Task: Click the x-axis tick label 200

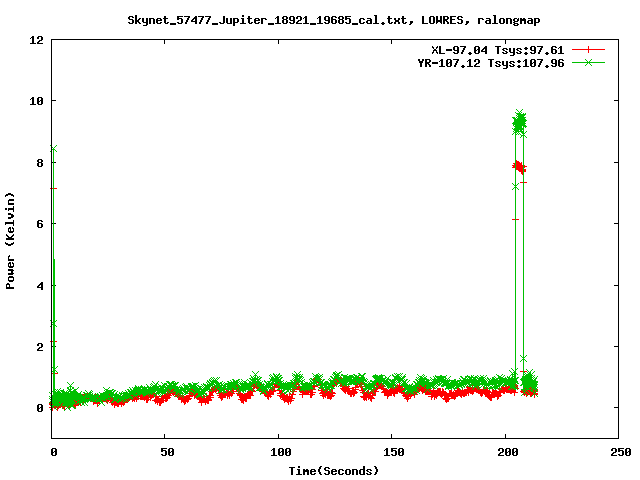Action: [508, 452]
